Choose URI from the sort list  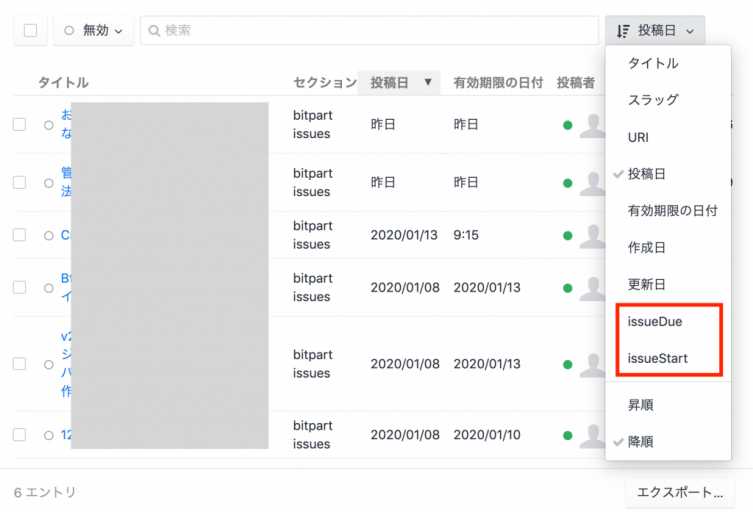coord(638,137)
